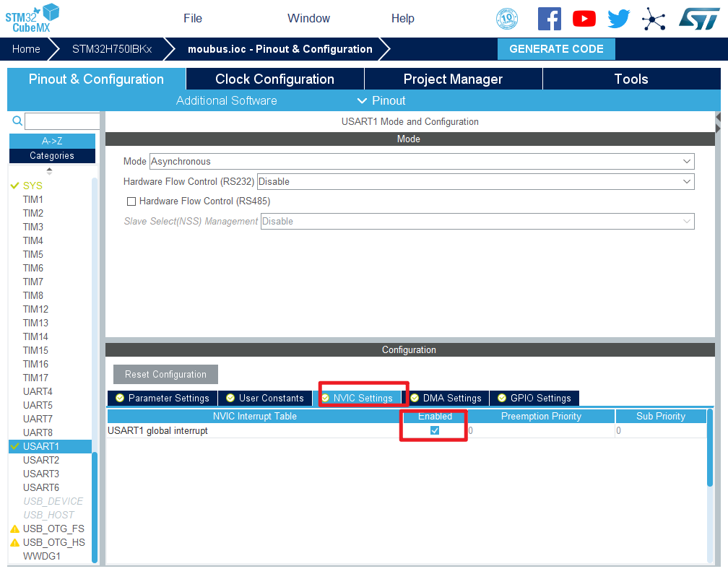Click the 10 years anniversary badge icon
Viewport: 728px width, 574px height.
click(507, 19)
